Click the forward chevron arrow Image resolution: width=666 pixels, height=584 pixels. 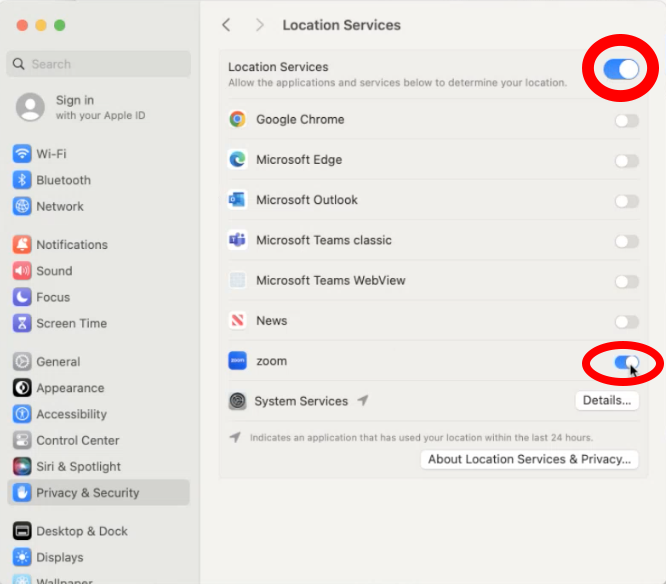point(260,25)
